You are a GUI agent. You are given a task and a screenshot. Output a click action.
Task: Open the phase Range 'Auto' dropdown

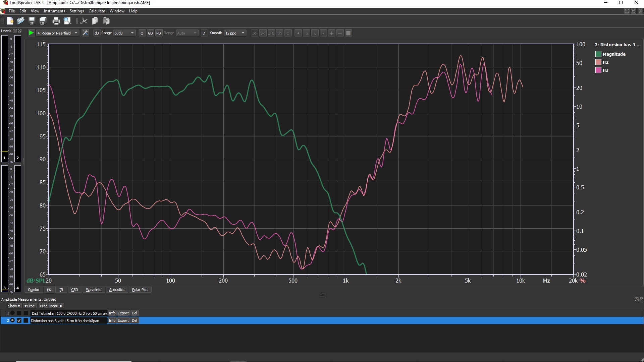tap(187, 33)
